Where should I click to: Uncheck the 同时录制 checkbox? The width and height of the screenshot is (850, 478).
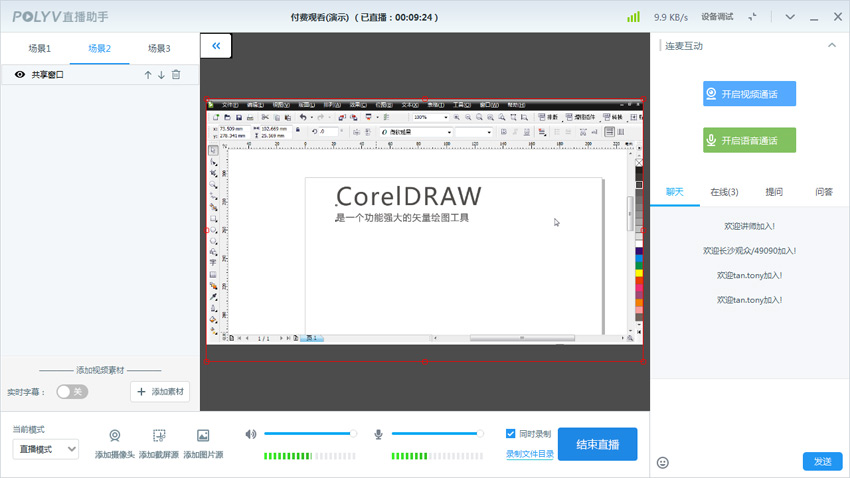pos(511,434)
